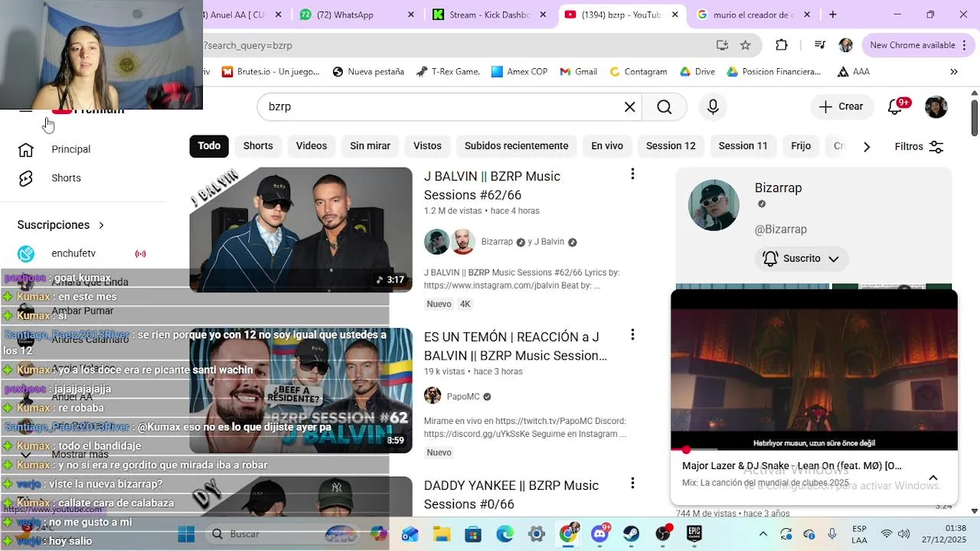
Task: Open Microsoft Store from the taskbar
Action: (x=473, y=533)
